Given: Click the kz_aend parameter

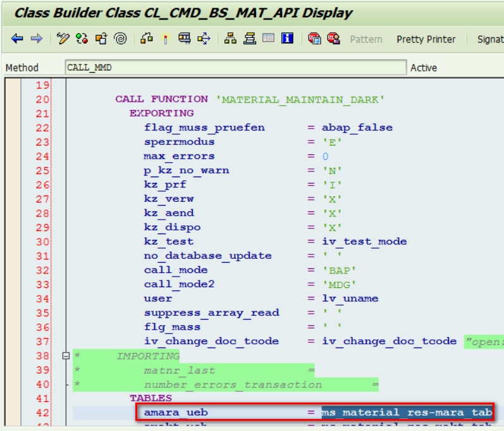Looking at the screenshot, I should 169,213.
